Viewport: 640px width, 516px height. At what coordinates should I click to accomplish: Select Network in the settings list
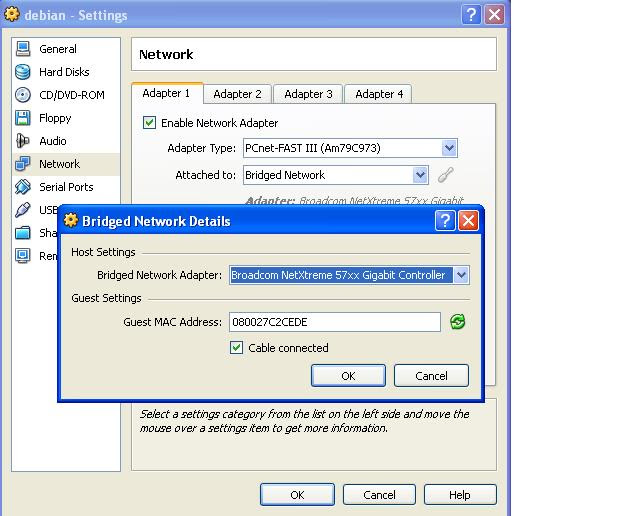(66, 164)
